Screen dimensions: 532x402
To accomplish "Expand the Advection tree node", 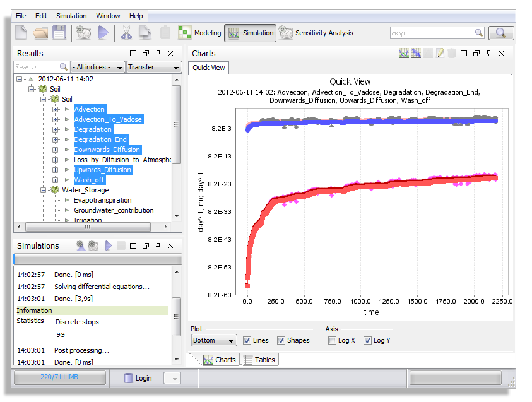I will click(55, 109).
